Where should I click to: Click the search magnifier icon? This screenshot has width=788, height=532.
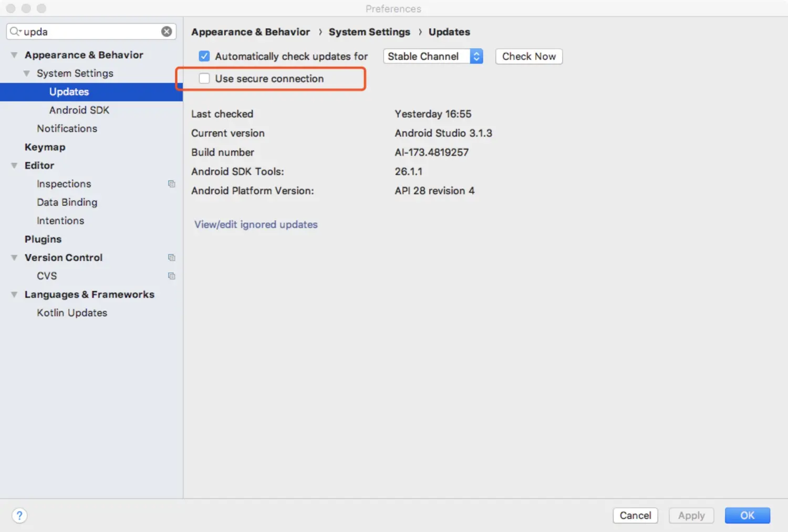[x=15, y=32]
